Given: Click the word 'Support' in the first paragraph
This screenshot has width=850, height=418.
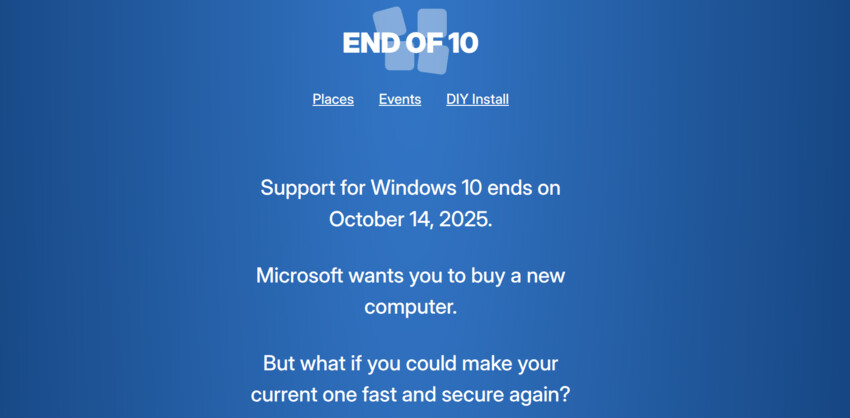Looking at the screenshot, I should [297, 187].
